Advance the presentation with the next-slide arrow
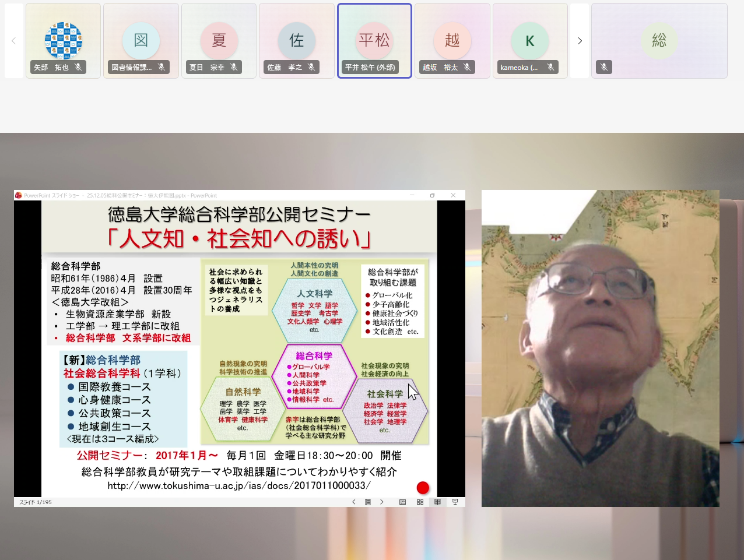The height and width of the screenshot is (560, 744). 382,502
